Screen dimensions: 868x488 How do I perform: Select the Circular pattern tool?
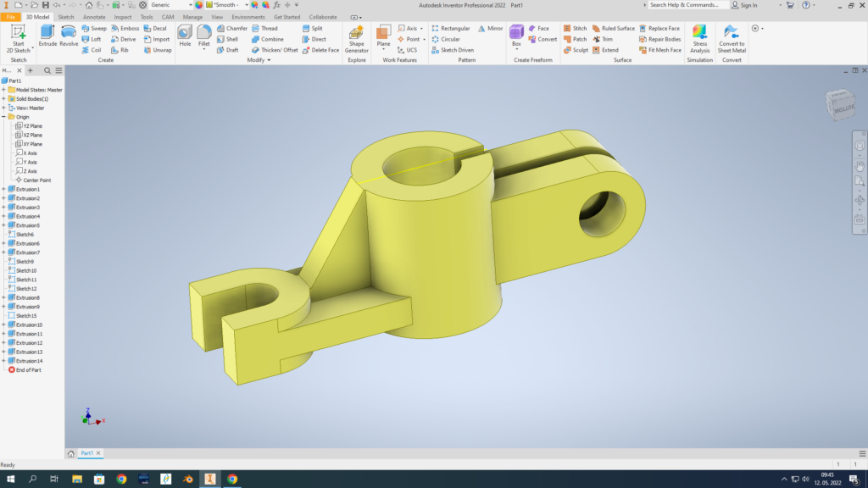(x=446, y=39)
